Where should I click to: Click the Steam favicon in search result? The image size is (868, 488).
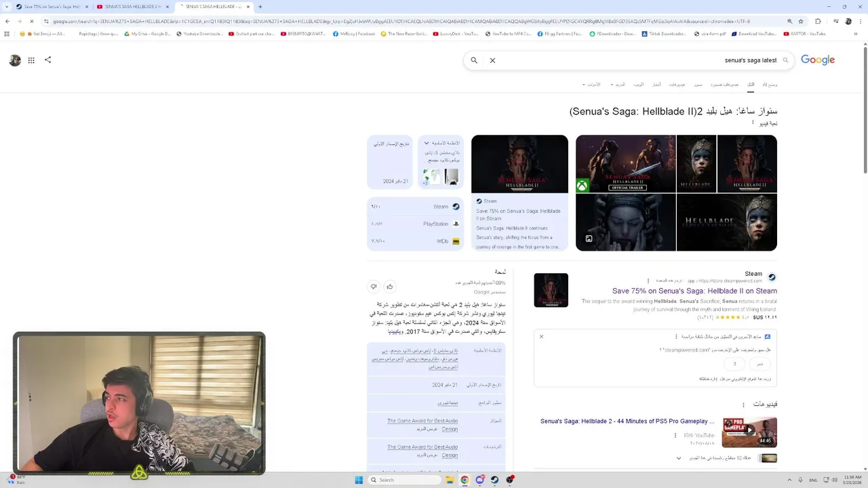coord(772,277)
